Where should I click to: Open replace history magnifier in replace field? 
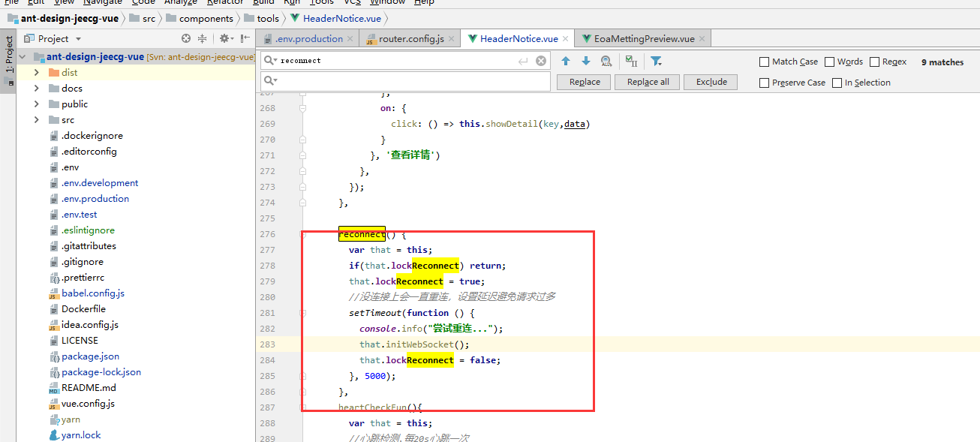(269, 80)
